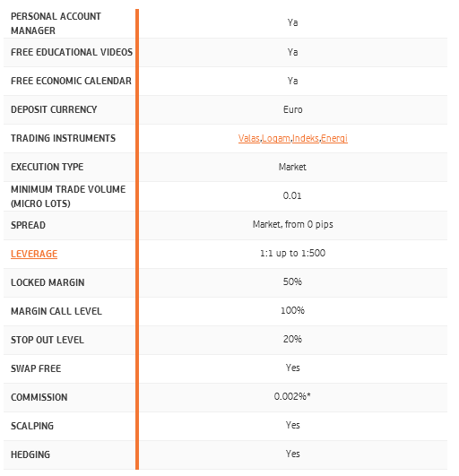Select the Personal Account Manager row label
This screenshot has height=476, width=459.
point(56,23)
